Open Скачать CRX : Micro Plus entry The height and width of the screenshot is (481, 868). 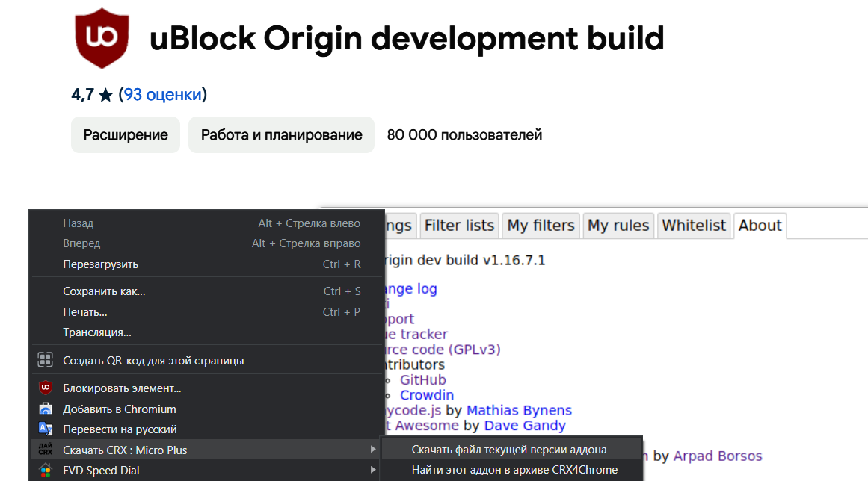(x=207, y=450)
